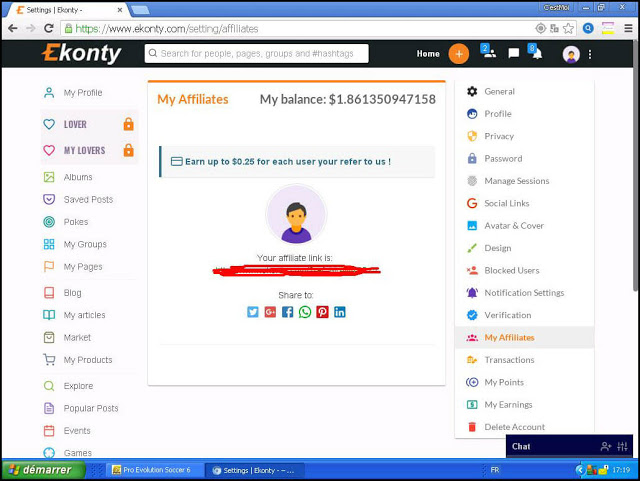The width and height of the screenshot is (640, 481).
Task: Click the search field for people and pages
Action: click(256, 53)
